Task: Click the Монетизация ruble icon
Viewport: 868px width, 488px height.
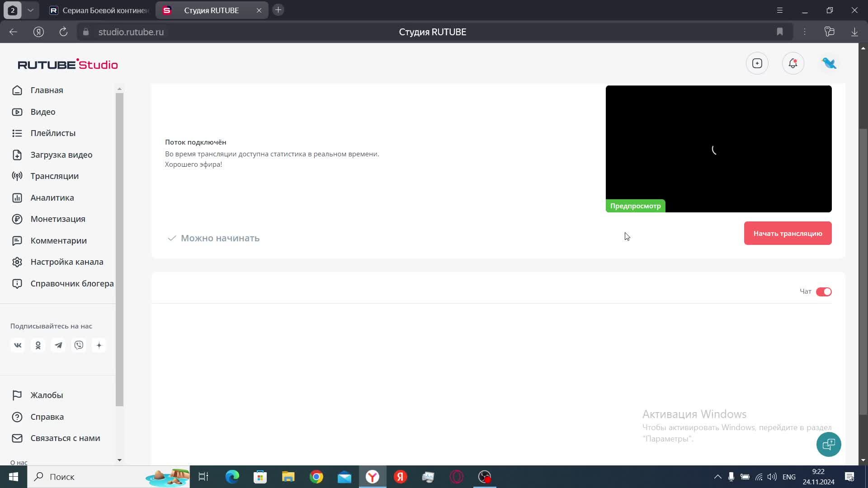Action: 17,219
